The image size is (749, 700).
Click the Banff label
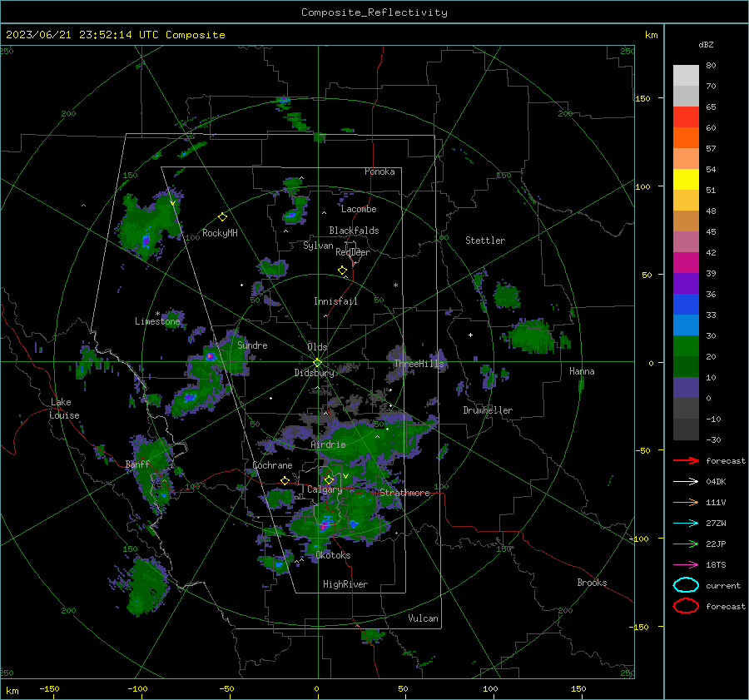coord(137,464)
